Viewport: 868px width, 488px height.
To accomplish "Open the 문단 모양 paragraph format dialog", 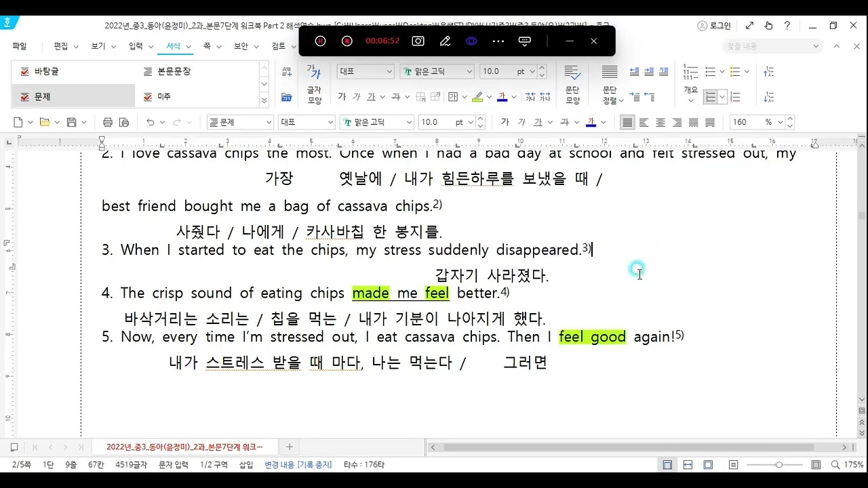I will (572, 83).
